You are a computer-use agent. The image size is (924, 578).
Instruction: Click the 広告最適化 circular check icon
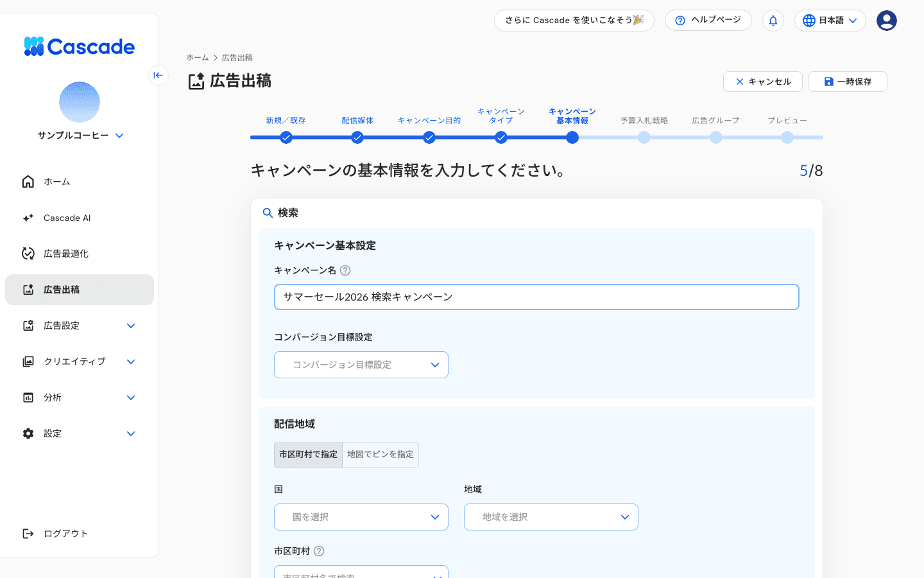coord(28,254)
